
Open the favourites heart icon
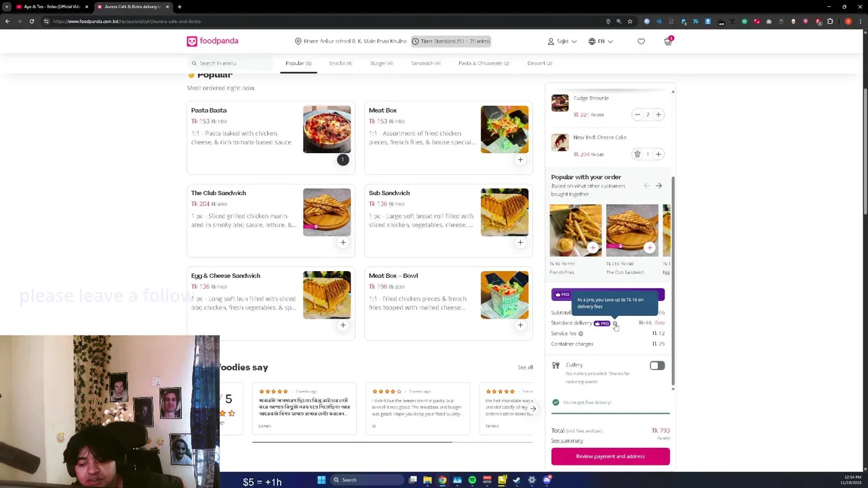641,41
